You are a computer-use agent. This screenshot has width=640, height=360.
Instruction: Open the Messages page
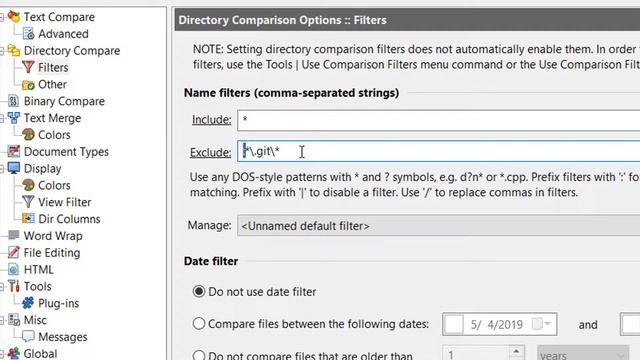[x=62, y=337]
